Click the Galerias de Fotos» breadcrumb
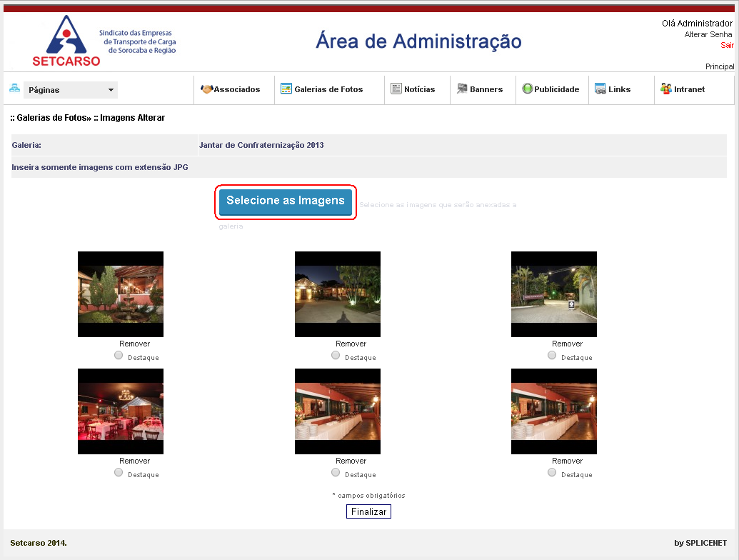 tap(54, 118)
